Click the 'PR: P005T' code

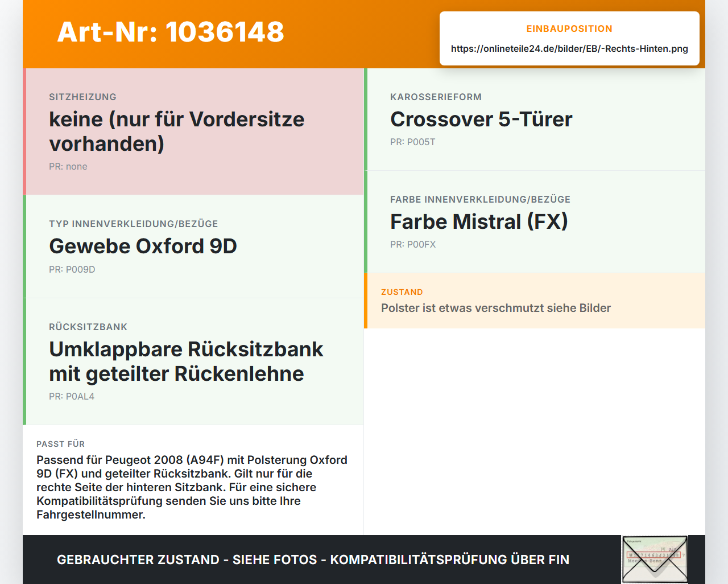413,142
